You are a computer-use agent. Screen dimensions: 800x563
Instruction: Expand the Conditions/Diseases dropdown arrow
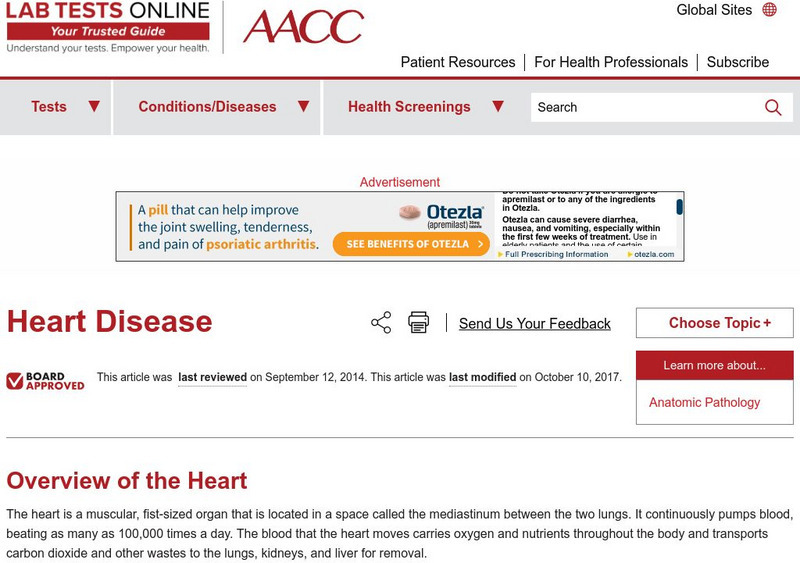click(303, 107)
